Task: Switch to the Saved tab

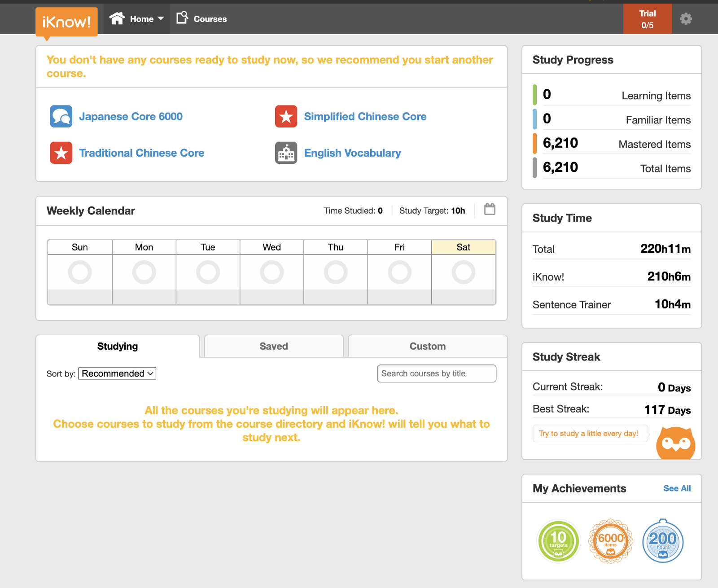Action: pos(274,346)
